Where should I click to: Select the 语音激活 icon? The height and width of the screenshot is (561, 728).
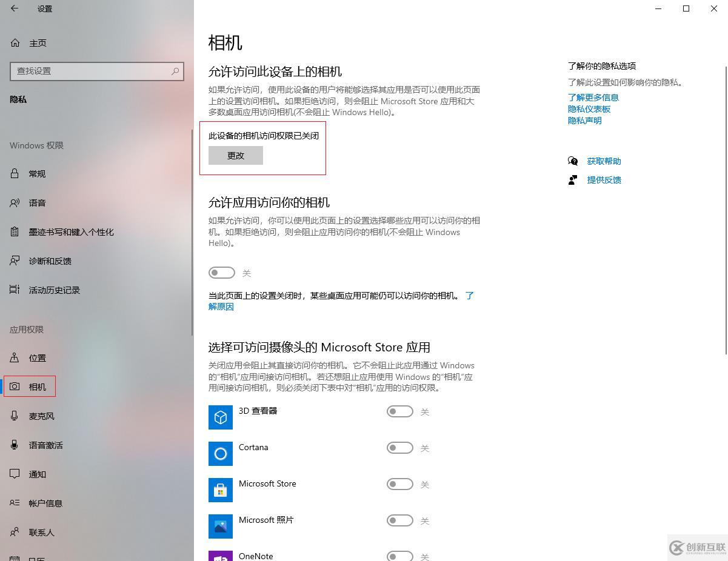pyautogui.click(x=15, y=445)
